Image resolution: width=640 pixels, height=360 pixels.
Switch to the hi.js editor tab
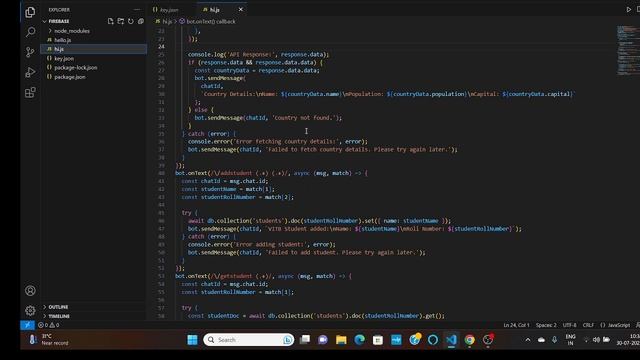point(215,9)
